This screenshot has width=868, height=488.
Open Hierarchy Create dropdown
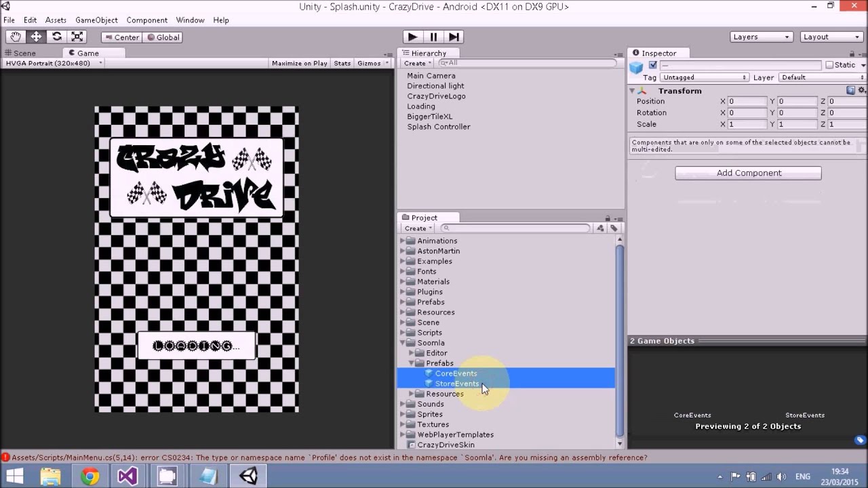(417, 63)
